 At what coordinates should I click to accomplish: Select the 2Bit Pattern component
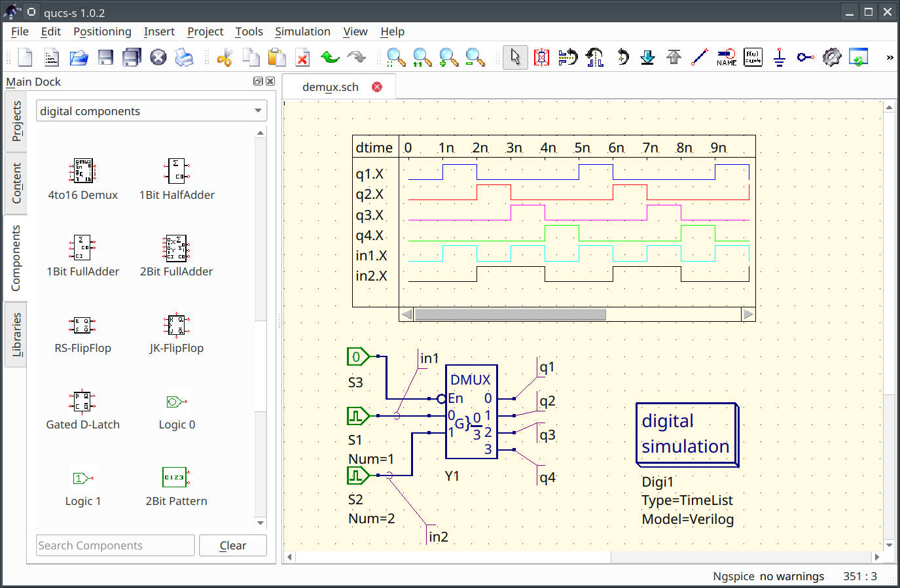(x=177, y=486)
